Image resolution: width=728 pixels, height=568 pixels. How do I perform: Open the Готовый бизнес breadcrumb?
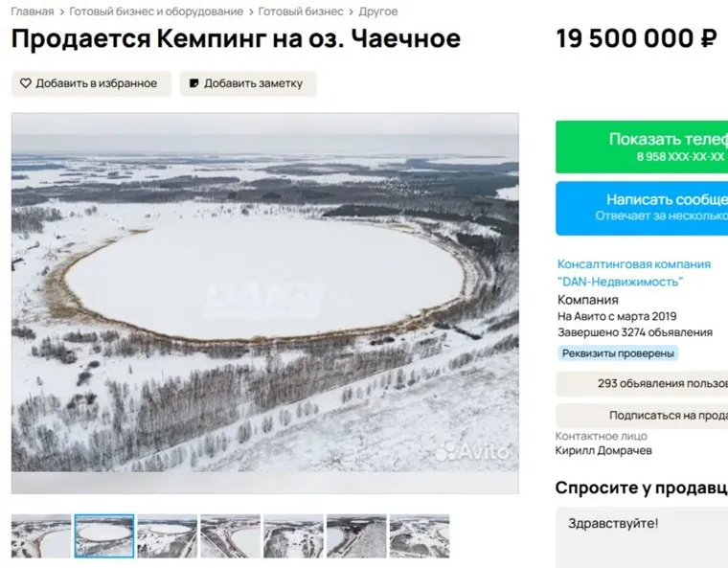click(x=301, y=11)
